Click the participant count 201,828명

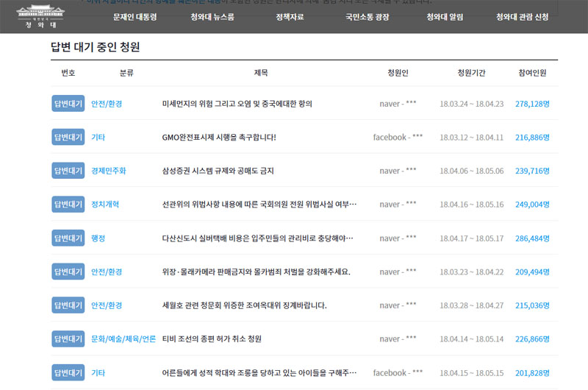[532, 373]
